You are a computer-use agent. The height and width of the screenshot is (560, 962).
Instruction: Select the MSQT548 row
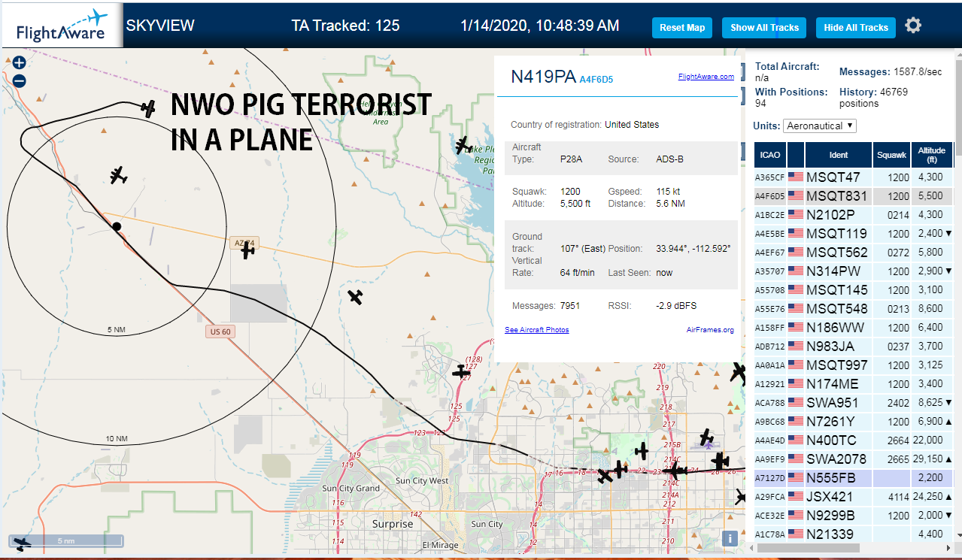tap(854, 309)
